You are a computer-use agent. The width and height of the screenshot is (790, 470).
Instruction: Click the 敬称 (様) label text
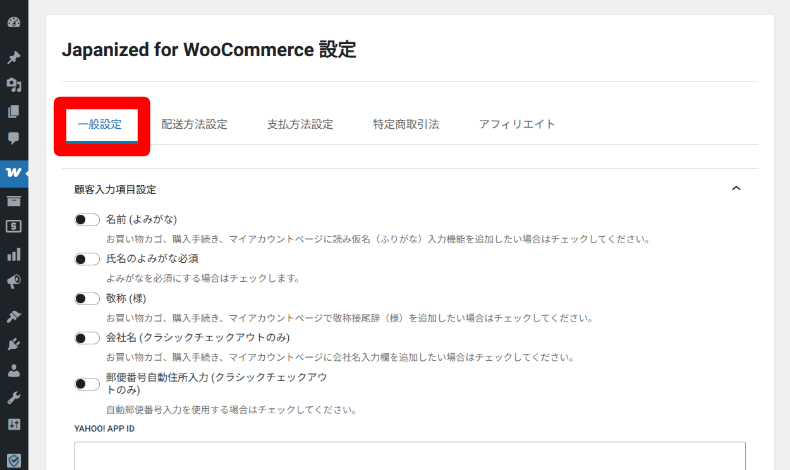pyautogui.click(x=126, y=299)
